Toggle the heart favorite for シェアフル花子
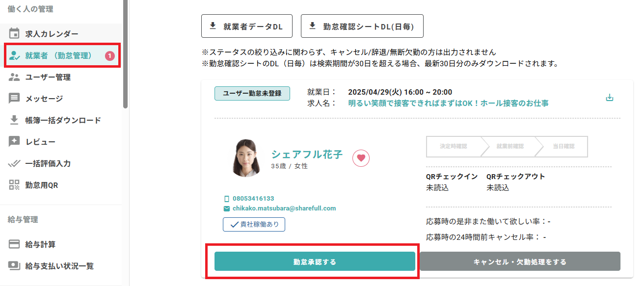This screenshot has width=644, height=286. tap(361, 158)
